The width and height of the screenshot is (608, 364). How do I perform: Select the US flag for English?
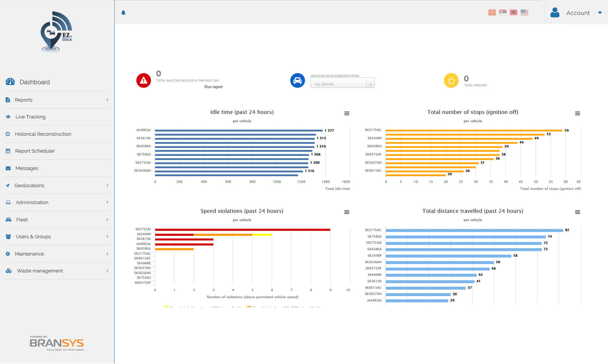[x=524, y=12]
